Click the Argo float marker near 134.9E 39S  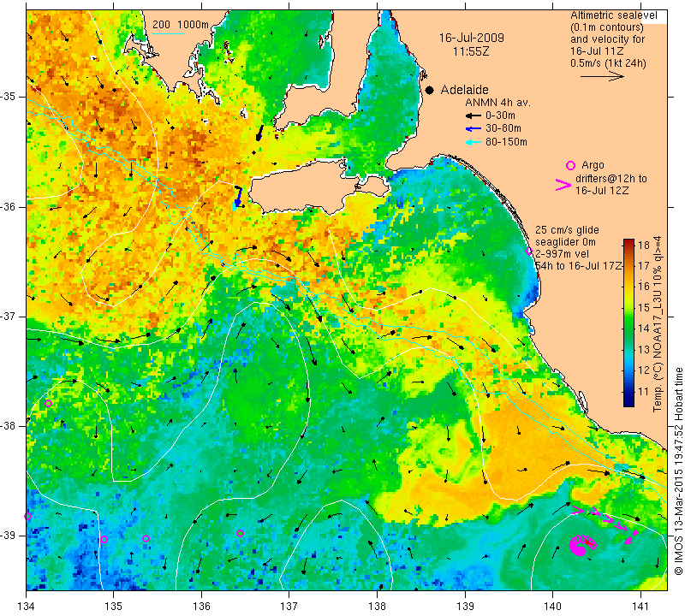(104, 540)
